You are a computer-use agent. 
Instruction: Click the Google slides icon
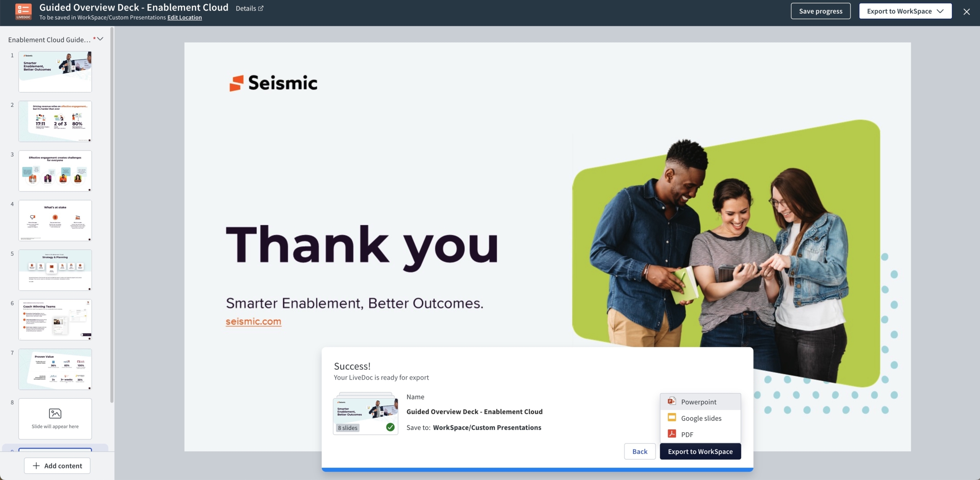672,417
